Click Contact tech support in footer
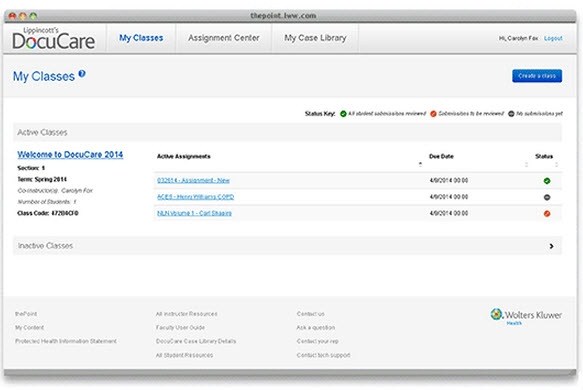Image resolution: width=583 pixels, height=390 pixels. pyautogui.click(x=323, y=355)
